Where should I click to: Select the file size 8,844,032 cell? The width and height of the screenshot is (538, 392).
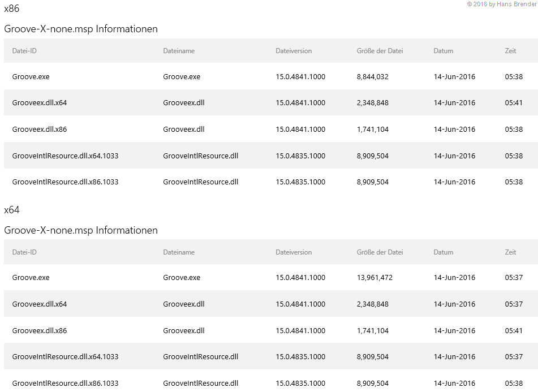(x=373, y=77)
